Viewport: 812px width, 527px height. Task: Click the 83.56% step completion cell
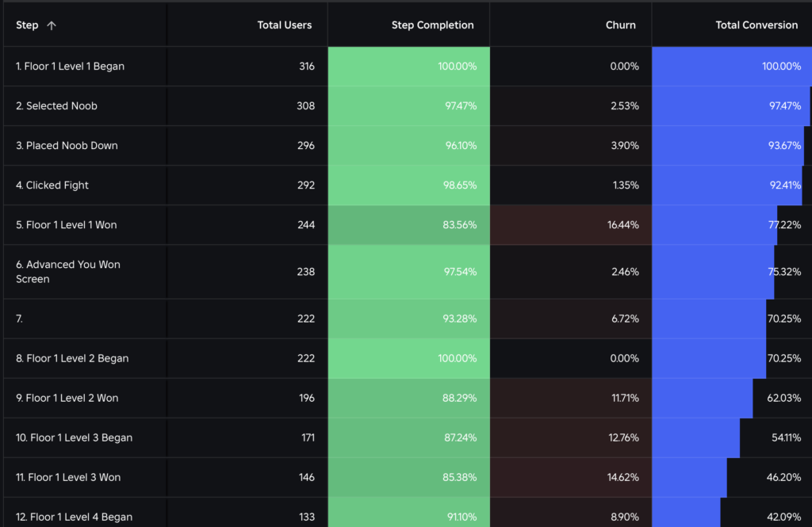pyautogui.click(x=459, y=225)
